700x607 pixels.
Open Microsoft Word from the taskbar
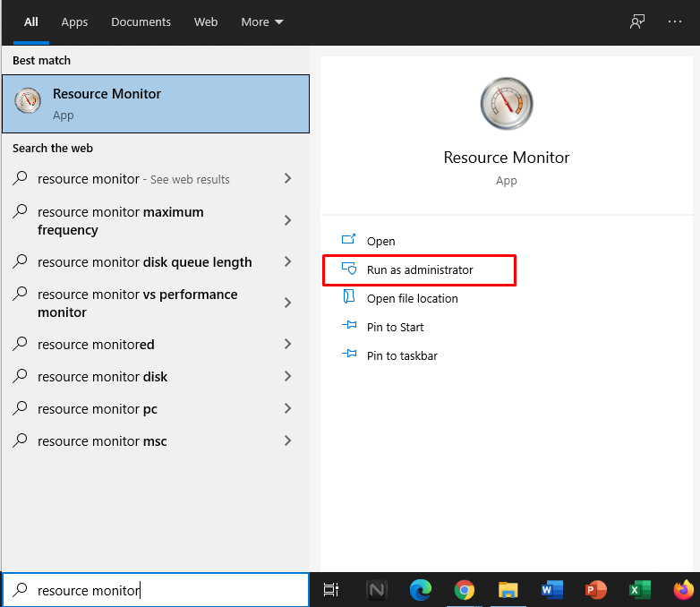[x=551, y=590]
